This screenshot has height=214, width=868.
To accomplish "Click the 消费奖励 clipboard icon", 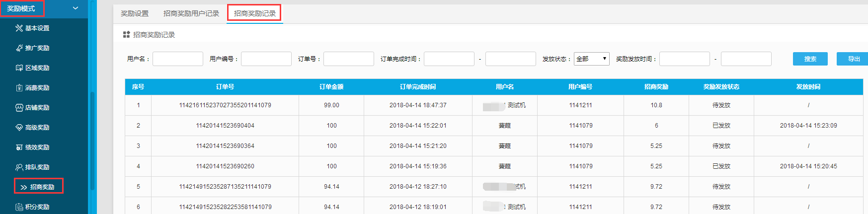I will point(19,88).
